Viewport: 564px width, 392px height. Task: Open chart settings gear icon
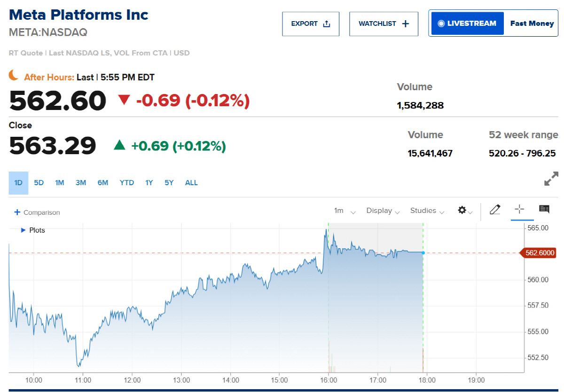pos(462,210)
